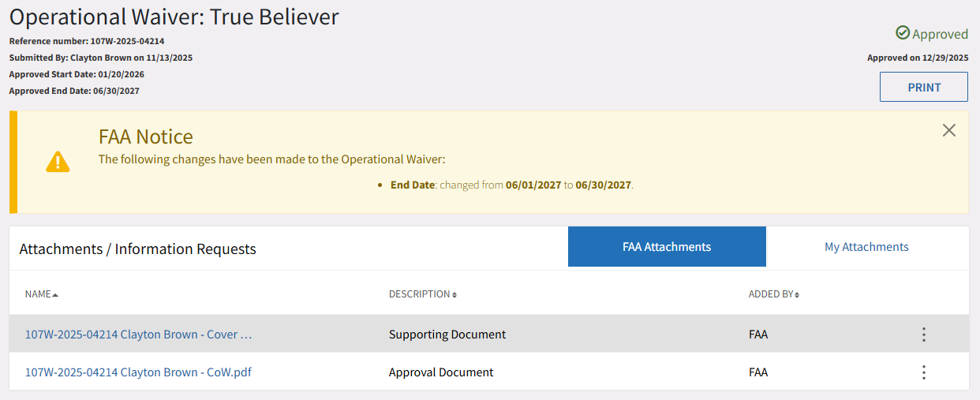Select the Approval Document description cell

click(x=441, y=372)
